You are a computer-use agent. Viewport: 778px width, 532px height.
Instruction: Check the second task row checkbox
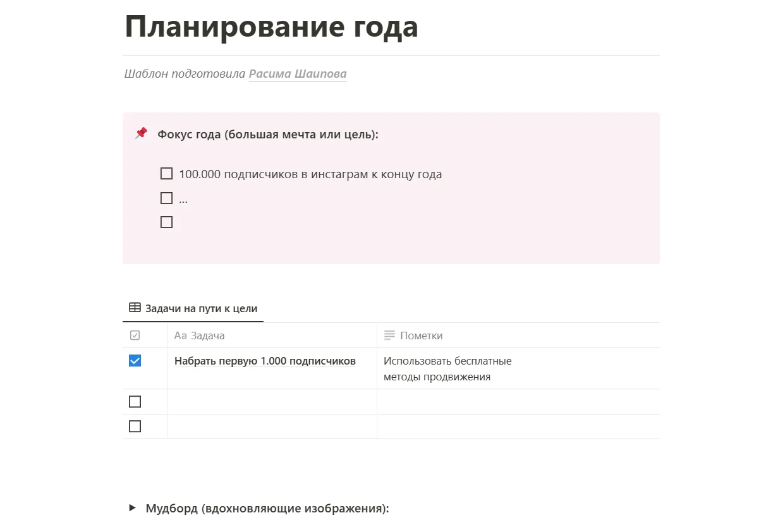pyautogui.click(x=135, y=402)
